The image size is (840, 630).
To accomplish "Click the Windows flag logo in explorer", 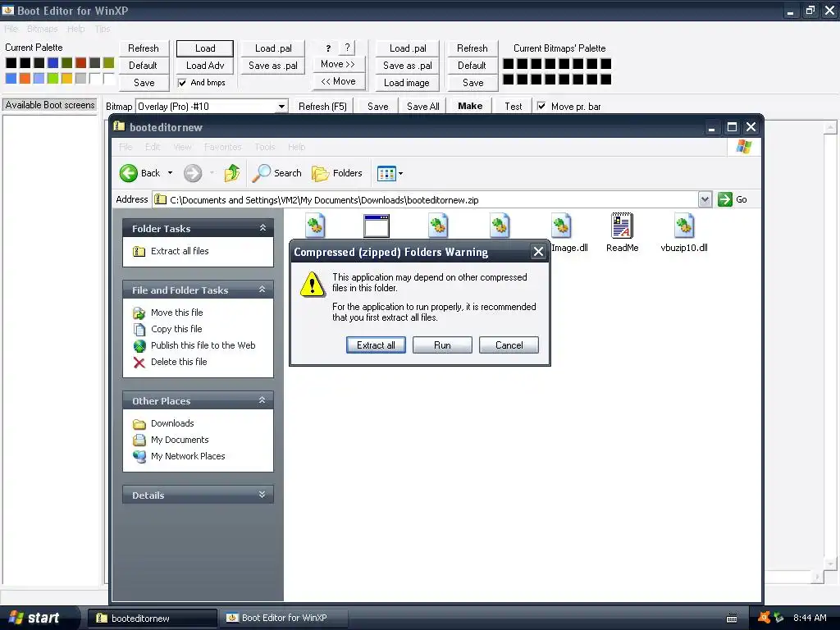I will click(743, 146).
